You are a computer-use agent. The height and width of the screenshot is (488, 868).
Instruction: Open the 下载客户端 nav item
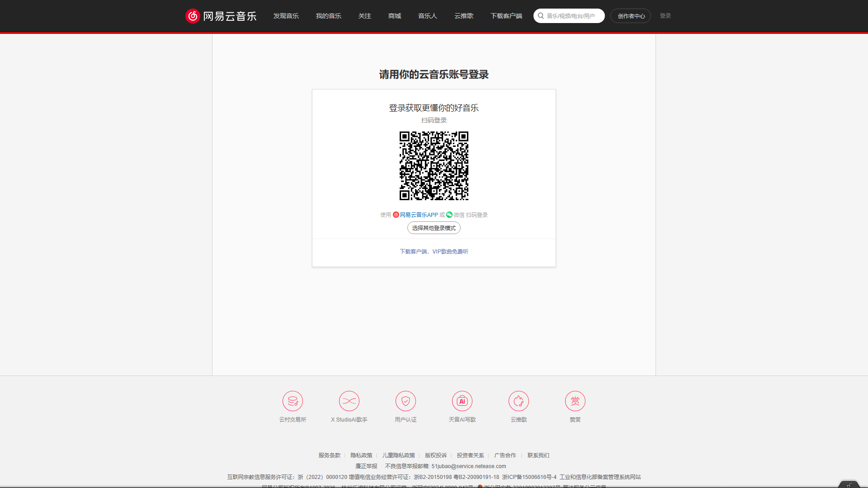506,16
